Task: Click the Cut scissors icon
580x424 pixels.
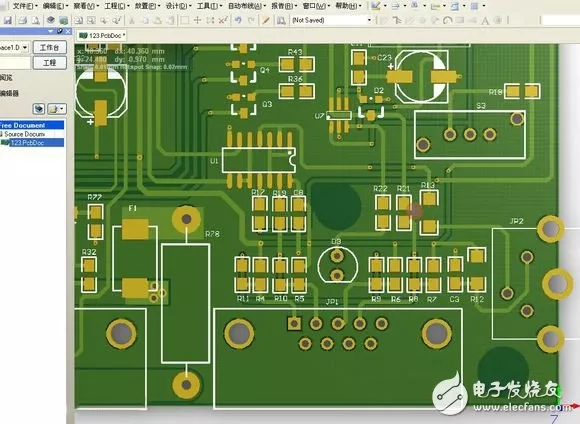Action: pos(132,20)
